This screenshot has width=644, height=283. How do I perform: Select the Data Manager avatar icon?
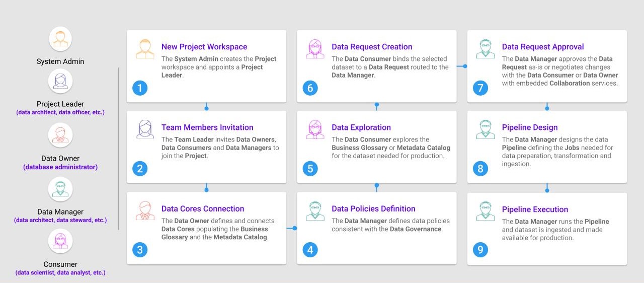60,189
